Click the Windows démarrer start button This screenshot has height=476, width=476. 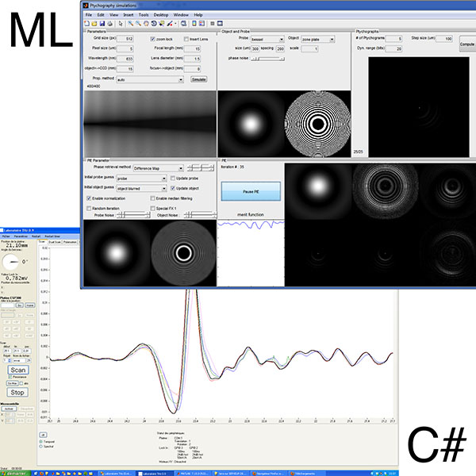pos(15,474)
